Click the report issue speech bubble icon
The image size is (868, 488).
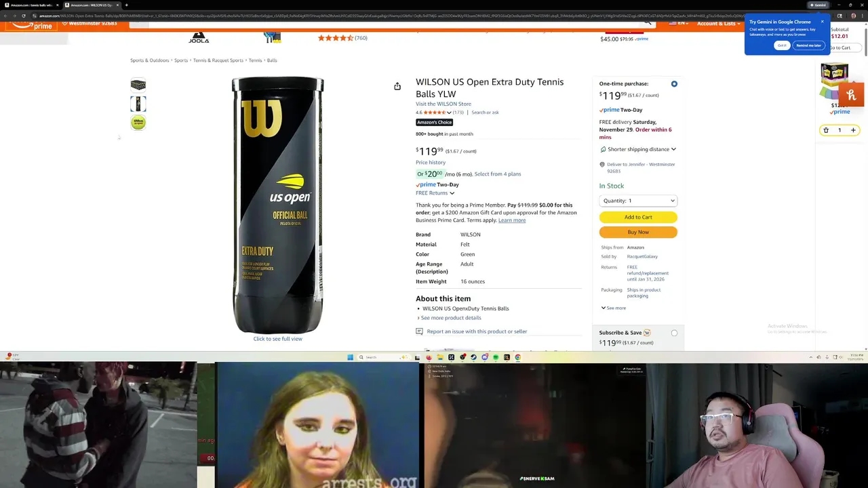coord(419,331)
